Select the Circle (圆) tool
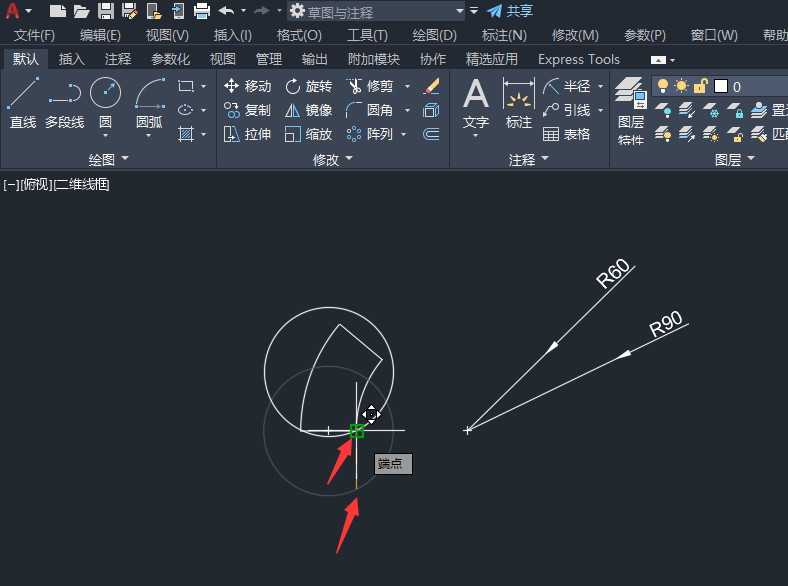This screenshot has width=788, height=586. [105, 103]
